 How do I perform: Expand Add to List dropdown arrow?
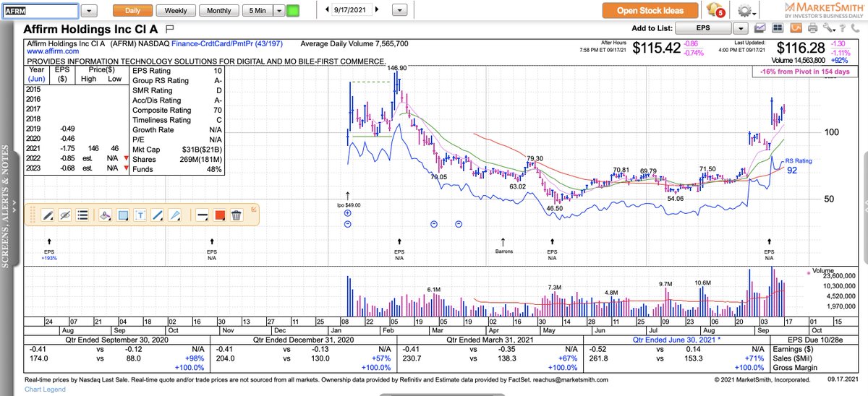tap(740, 28)
